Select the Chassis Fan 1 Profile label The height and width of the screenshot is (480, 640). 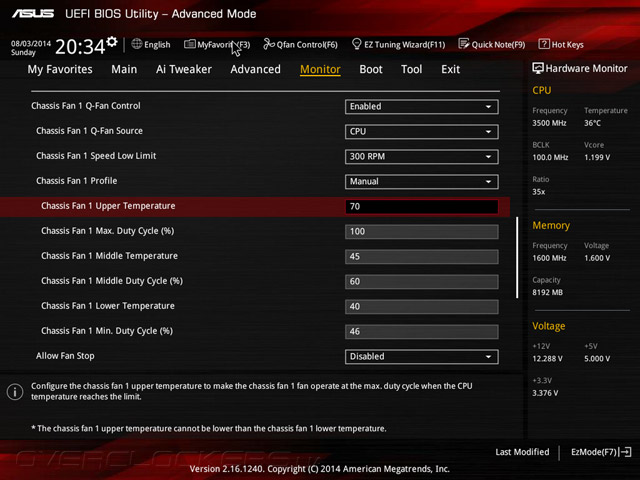click(x=76, y=181)
